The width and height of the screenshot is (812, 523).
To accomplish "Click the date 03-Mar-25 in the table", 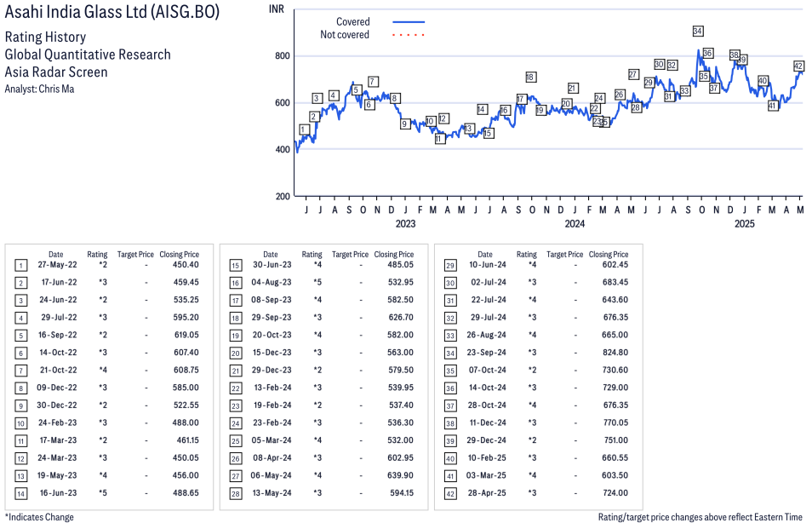I will click(x=486, y=475).
